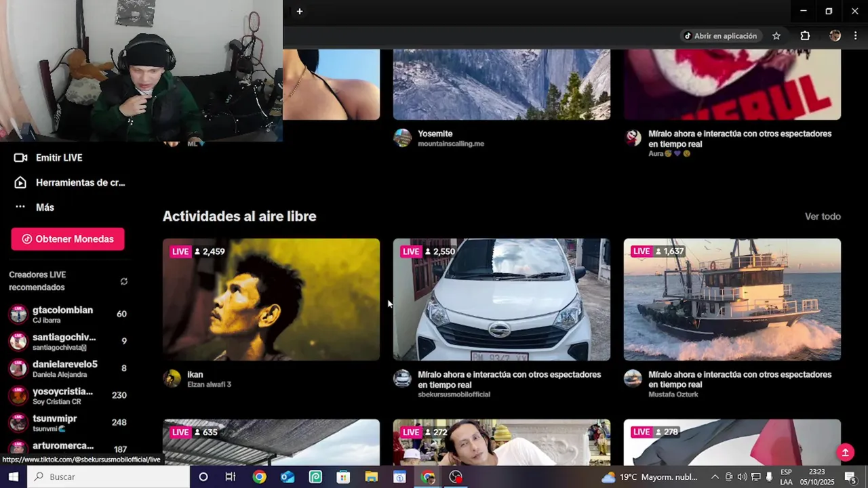This screenshot has height=488, width=868.
Task: Open the Chrome three-dot menu
Action: click(857, 36)
